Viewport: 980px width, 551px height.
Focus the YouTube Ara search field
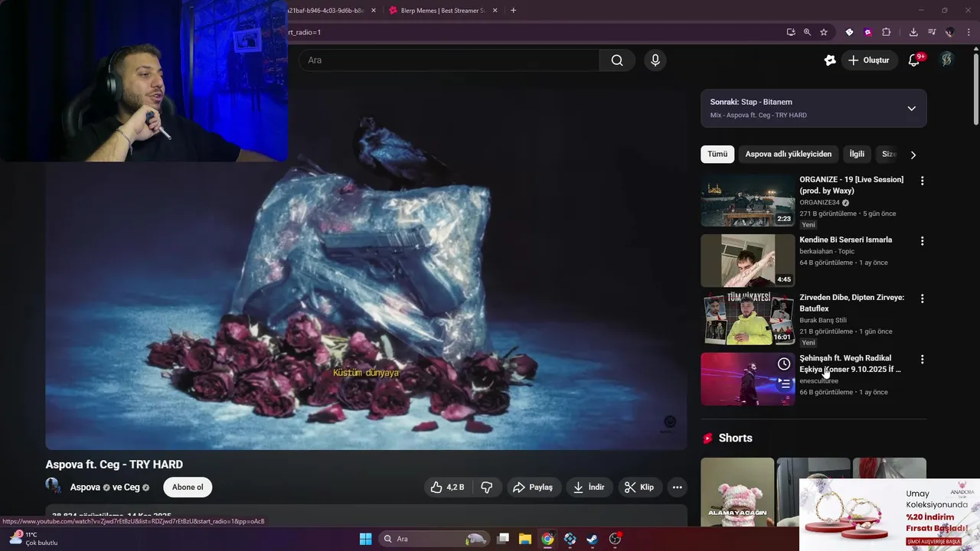click(x=449, y=60)
